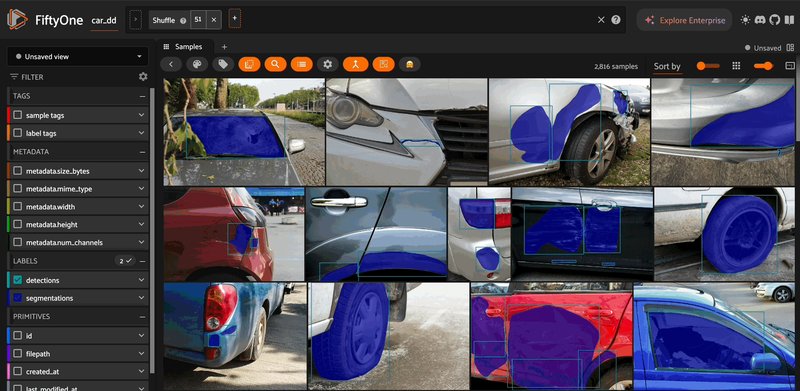Expand the detections filter chevron
The image size is (800, 391).
tap(141, 280)
